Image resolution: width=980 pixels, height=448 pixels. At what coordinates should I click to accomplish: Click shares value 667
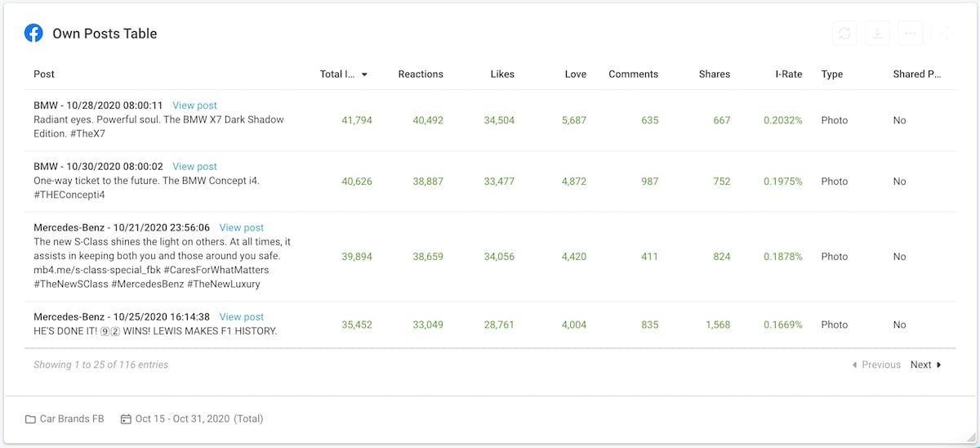[x=722, y=121]
